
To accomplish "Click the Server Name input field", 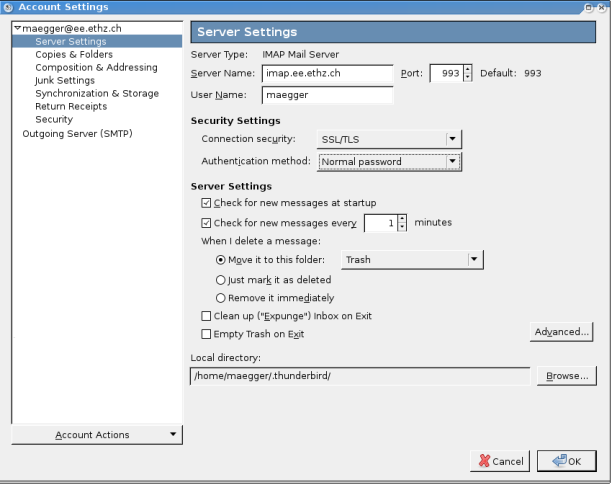I will pyautogui.click(x=327, y=73).
